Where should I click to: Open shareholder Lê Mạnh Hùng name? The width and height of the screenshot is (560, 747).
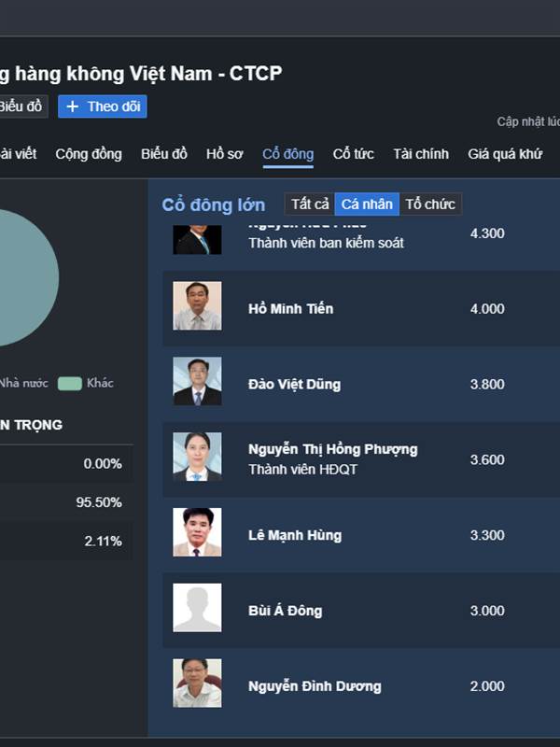click(x=295, y=535)
